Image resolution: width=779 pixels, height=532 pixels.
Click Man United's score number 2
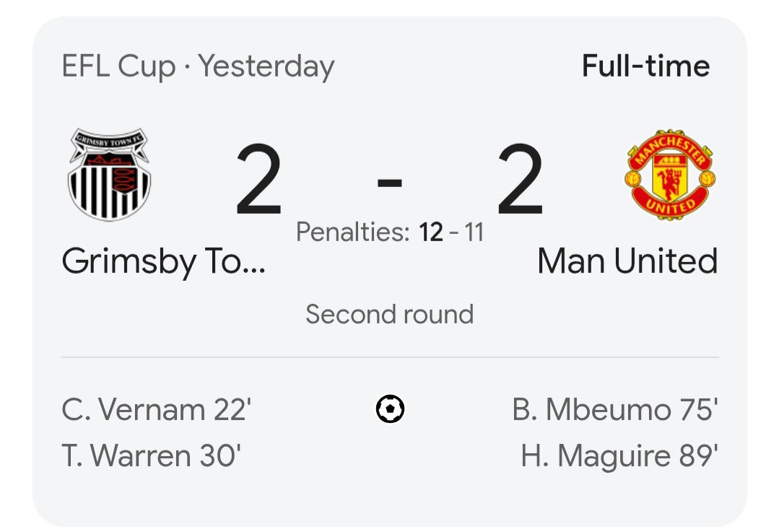[x=520, y=179]
